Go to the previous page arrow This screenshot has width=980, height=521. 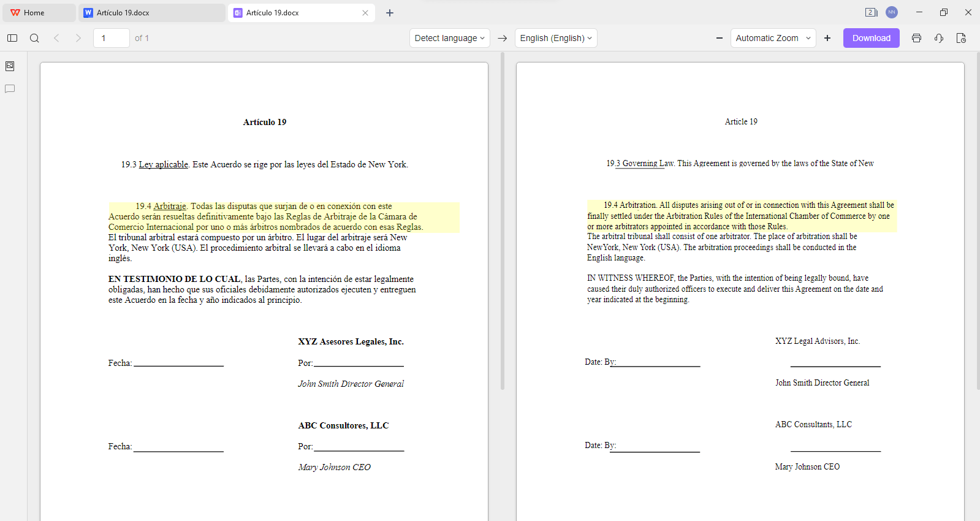[56, 38]
